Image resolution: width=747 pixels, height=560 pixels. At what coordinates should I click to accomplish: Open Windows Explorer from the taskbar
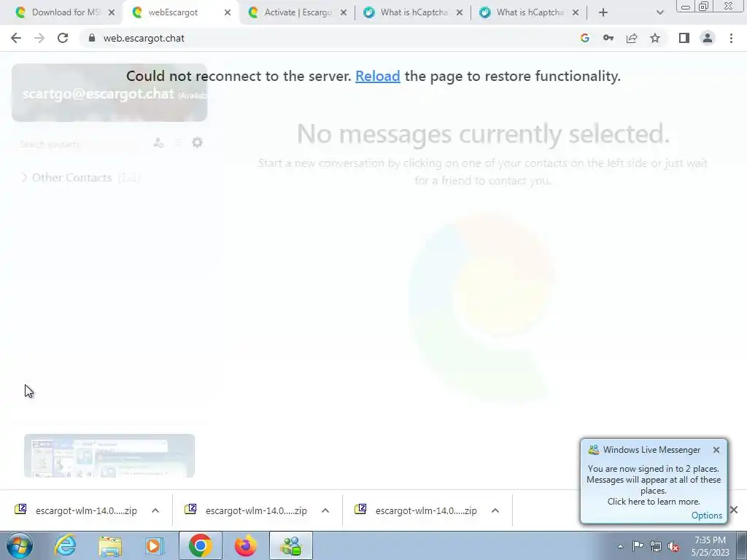(110, 545)
